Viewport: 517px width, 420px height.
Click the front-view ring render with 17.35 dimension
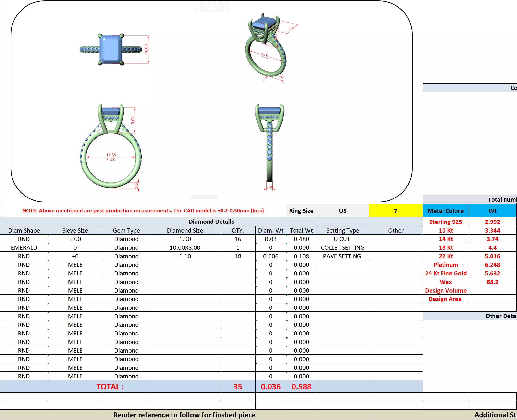pyautogui.click(x=111, y=147)
